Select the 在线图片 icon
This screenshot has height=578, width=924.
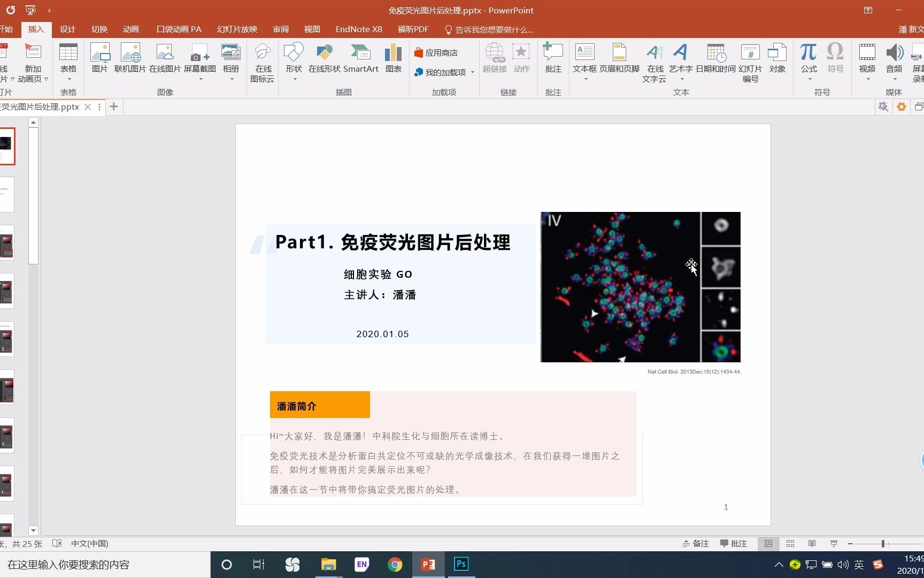[165, 58]
